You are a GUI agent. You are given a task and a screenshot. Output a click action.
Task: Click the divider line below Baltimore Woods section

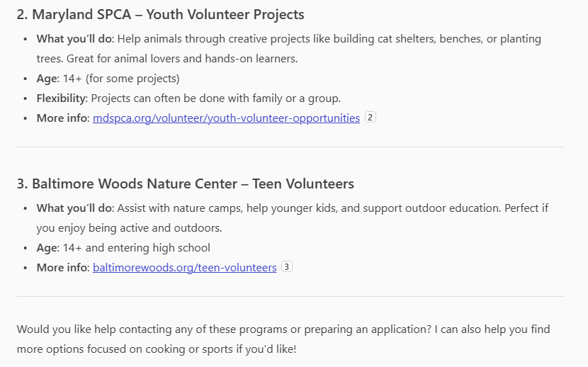tap(290, 296)
